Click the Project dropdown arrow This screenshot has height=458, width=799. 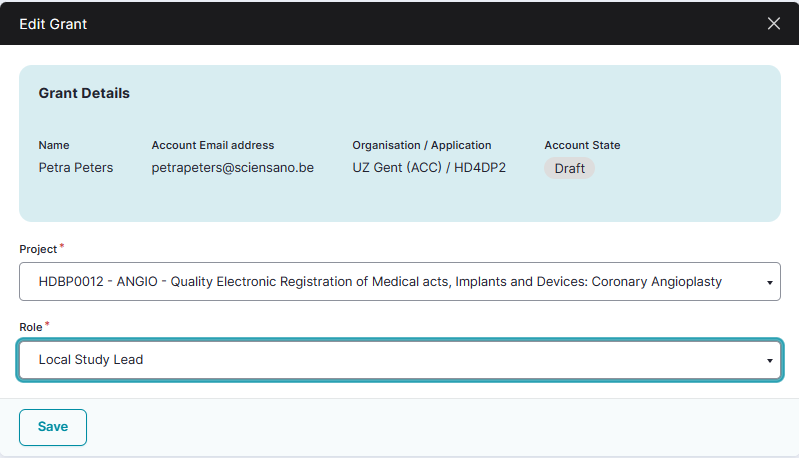click(x=769, y=283)
